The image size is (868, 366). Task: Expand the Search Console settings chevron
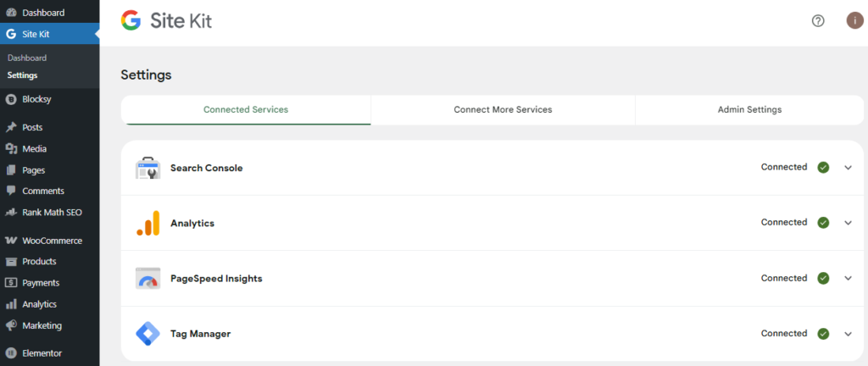point(848,168)
